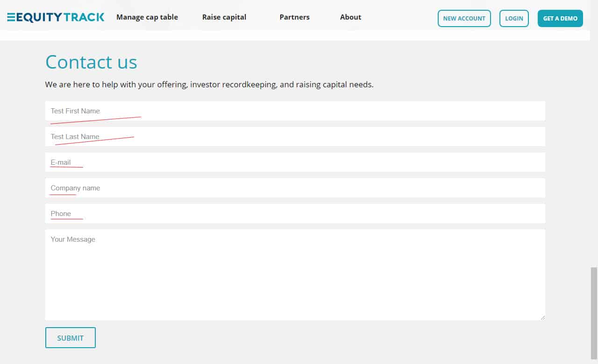598x364 pixels.
Task: Open the About menu item
Action: [350, 17]
